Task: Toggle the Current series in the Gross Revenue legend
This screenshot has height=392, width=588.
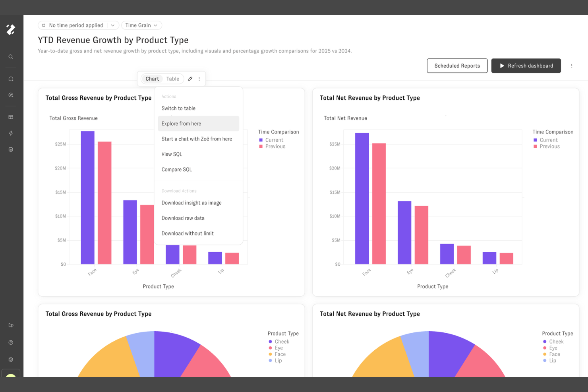Action: point(271,140)
